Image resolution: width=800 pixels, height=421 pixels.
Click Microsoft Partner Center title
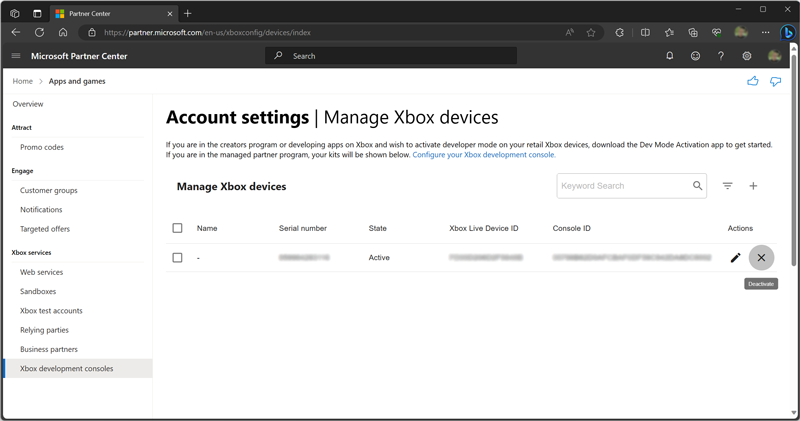(79, 56)
